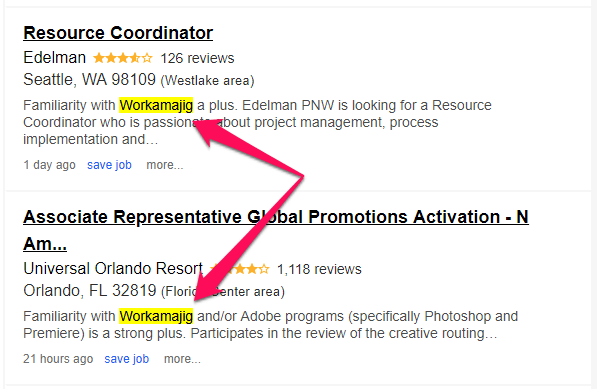Click highlighted Workamajig in the Edelman description
The height and width of the screenshot is (389, 597).
coord(156,105)
